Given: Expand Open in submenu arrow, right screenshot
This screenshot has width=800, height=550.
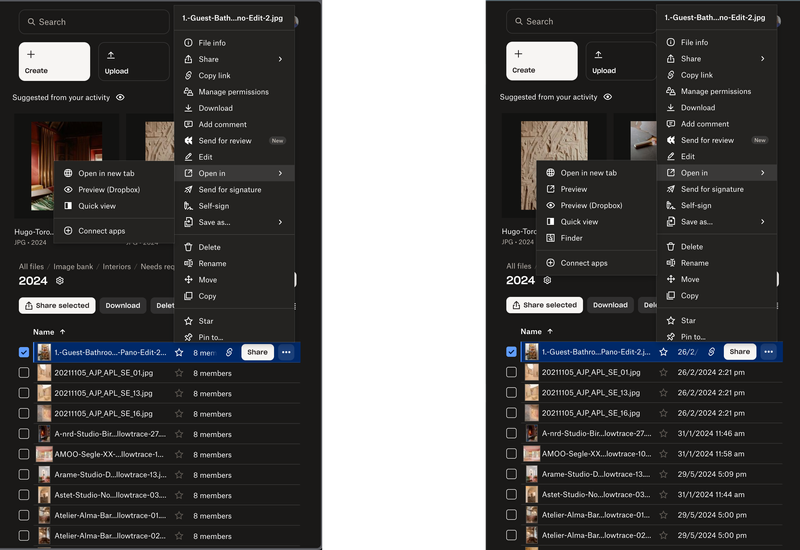Looking at the screenshot, I should pos(763,173).
